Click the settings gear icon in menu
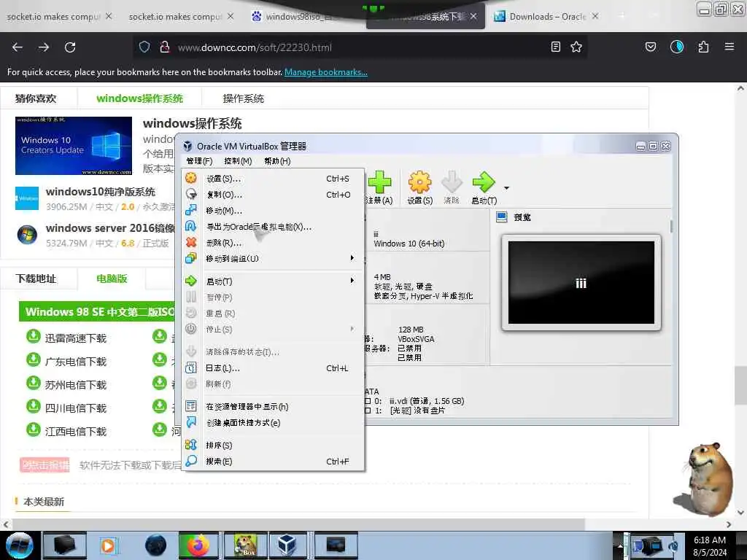747x560 pixels. click(191, 178)
